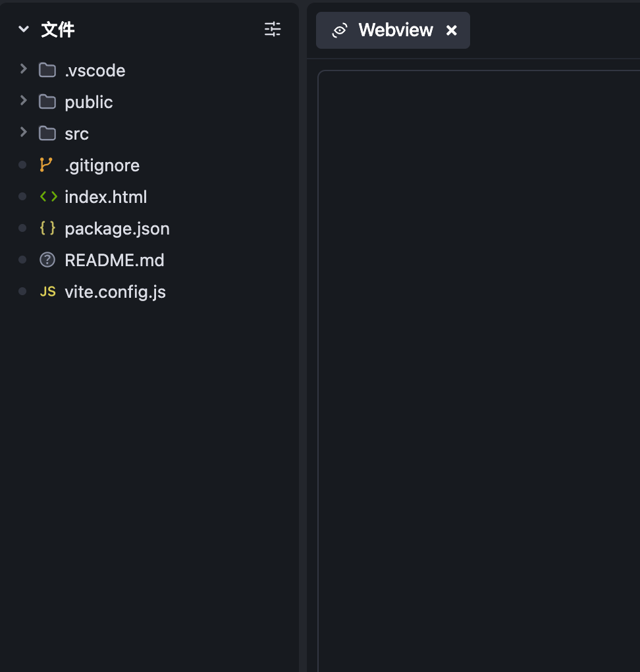
Task: Open the package.json file
Action: coord(117,229)
